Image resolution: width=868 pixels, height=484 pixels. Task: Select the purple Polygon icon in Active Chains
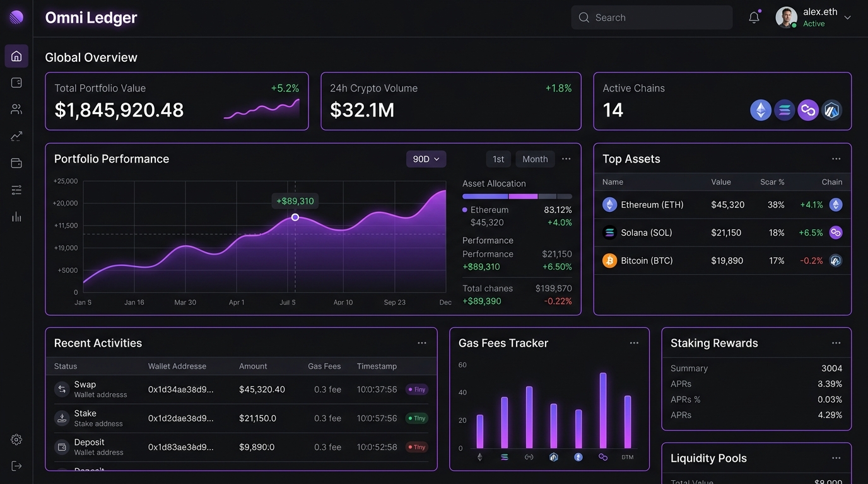pos(808,110)
